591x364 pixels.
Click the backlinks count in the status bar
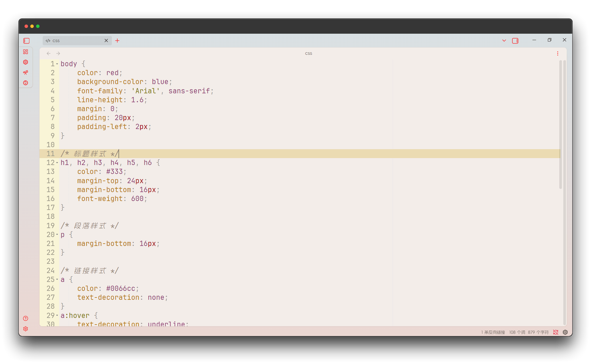(x=493, y=332)
